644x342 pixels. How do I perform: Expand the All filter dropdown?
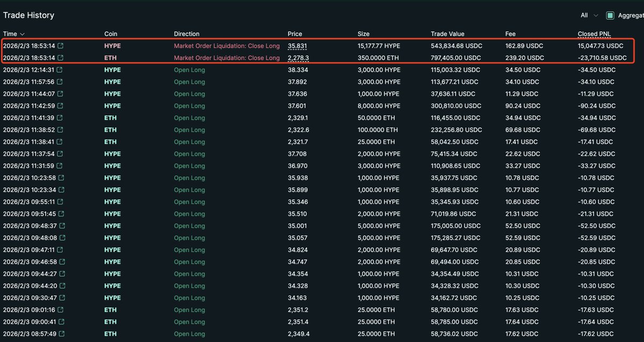click(x=589, y=16)
